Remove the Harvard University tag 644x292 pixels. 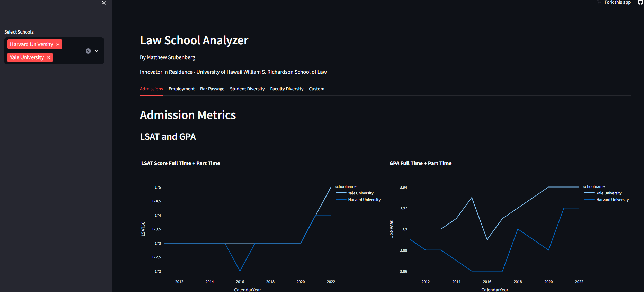(x=58, y=45)
